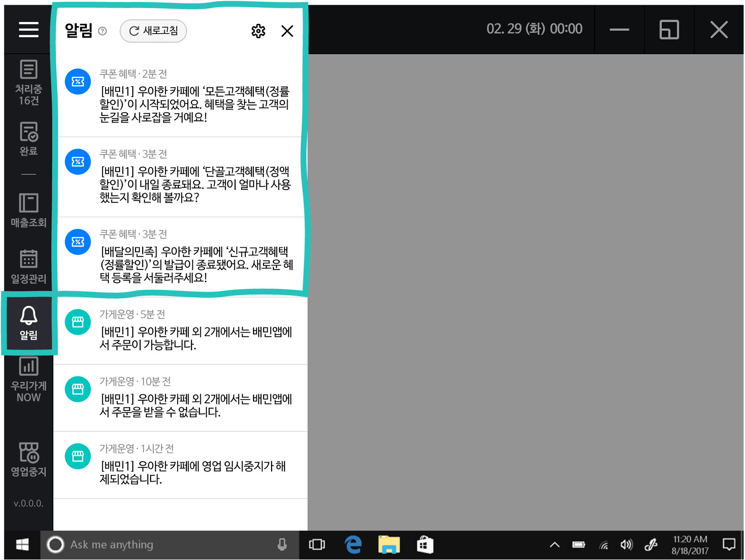The width and height of the screenshot is (745, 560).
Task: Click the 새로고침 refresh button
Action: pos(153,31)
